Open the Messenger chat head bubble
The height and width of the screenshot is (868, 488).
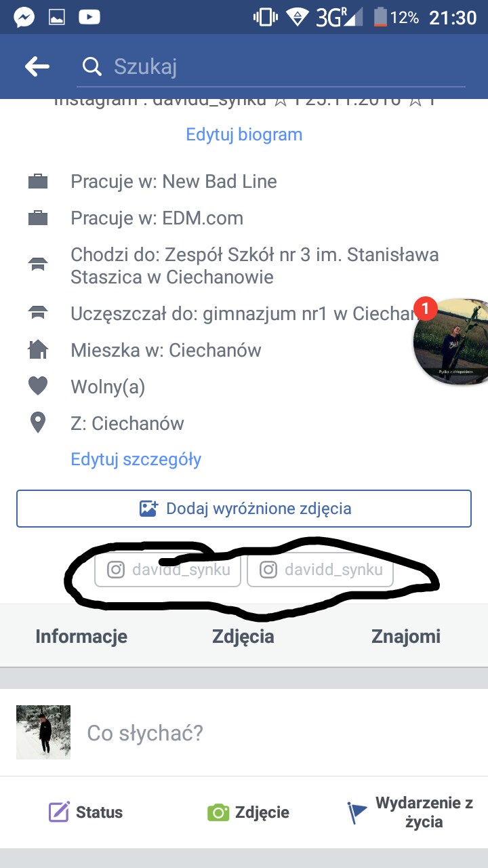[451, 341]
